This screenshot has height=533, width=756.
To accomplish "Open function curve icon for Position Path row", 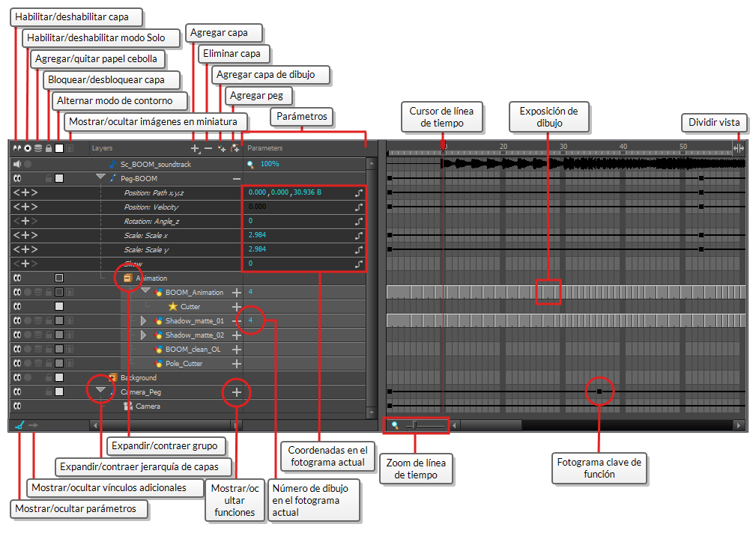I will [x=359, y=193].
